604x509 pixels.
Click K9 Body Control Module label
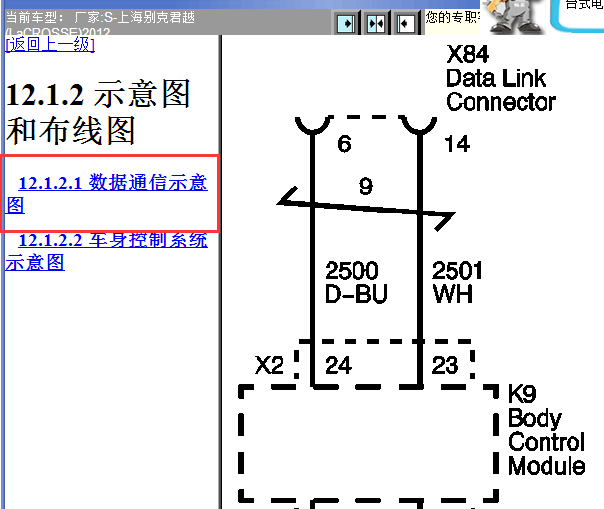(x=546, y=430)
